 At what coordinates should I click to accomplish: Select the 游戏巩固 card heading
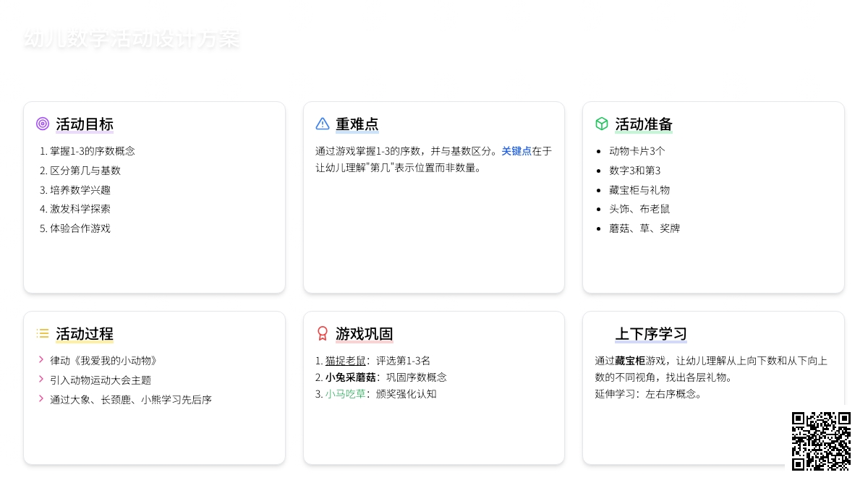pyautogui.click(x=365, y=334)
